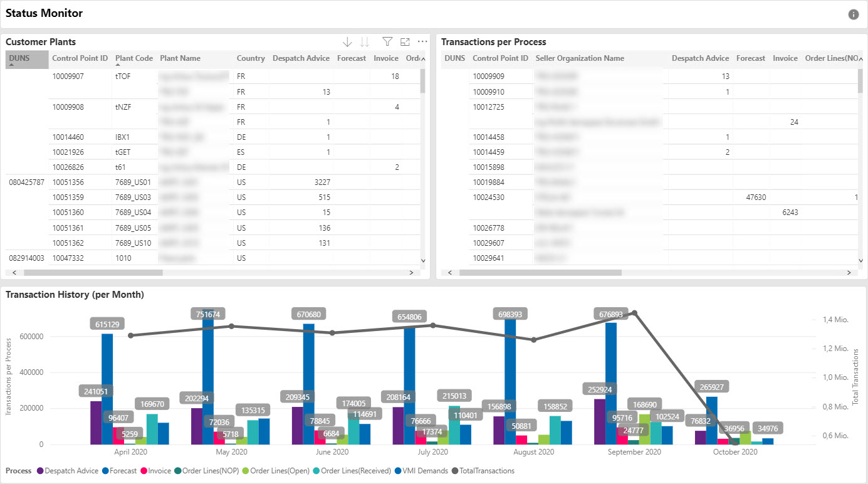This screenshot has width=868, height=484.
Task: Select the 47630 Forecast value
Action: (x=756, y=197)
